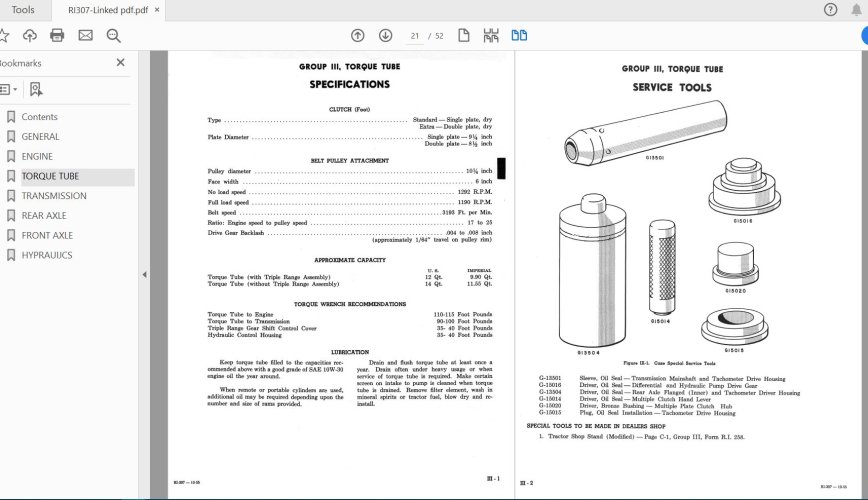Open the help question mark icon
868x500 pixels.
point(830,10)
